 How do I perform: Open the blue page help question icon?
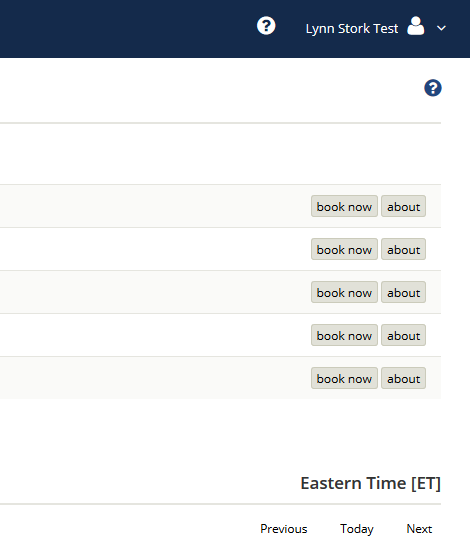tap(433, 88)
